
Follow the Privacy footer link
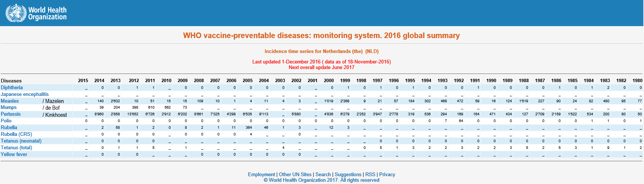pyautogui.click(x=387, y=174)
